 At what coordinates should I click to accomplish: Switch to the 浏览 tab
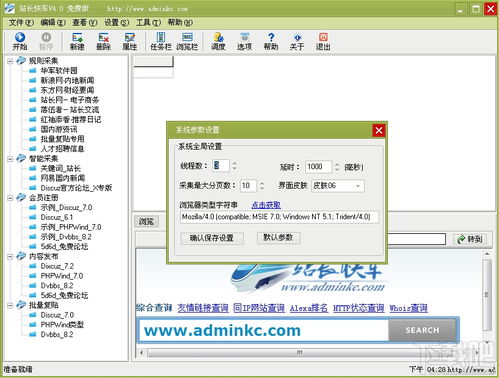pyautogui.click(x=146, y=221)
